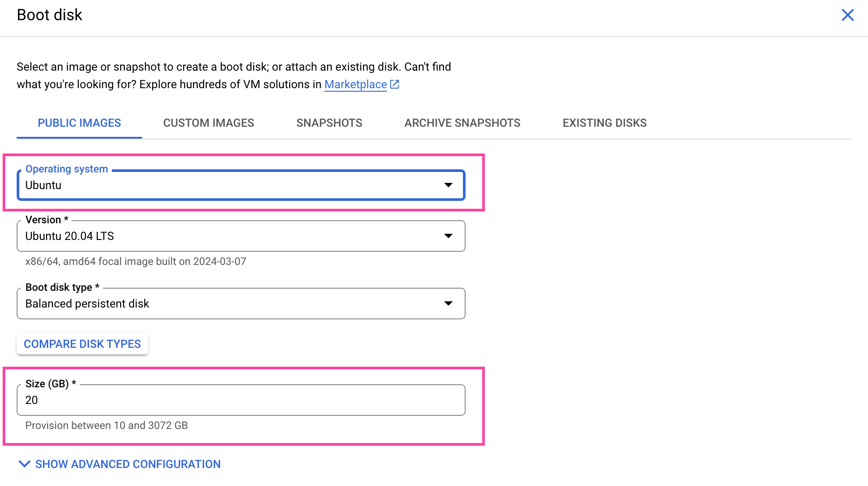Switch to the Custom Images tab
The image size is (868, 486).
coord(209,123)
